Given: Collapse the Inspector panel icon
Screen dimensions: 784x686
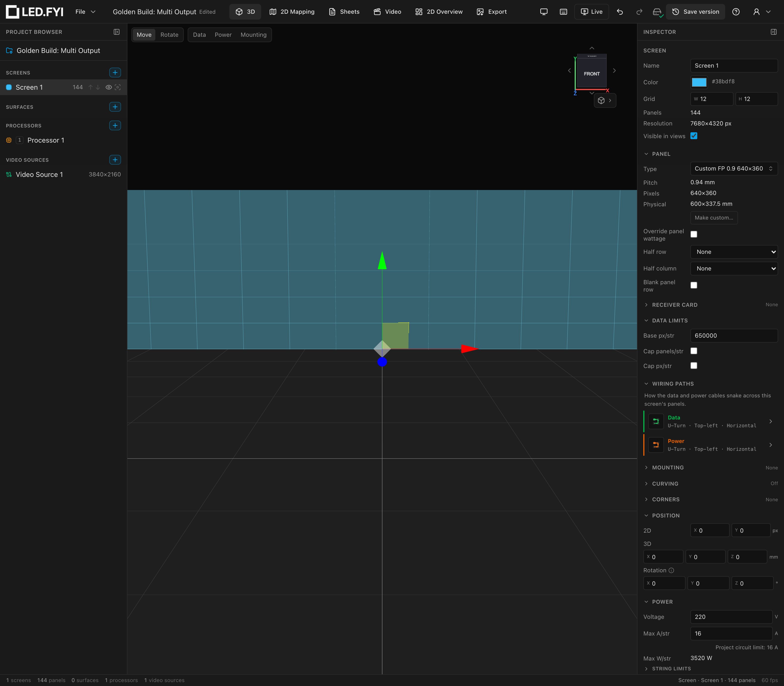Looking at the screenshot, I should [x=774, y=32].
